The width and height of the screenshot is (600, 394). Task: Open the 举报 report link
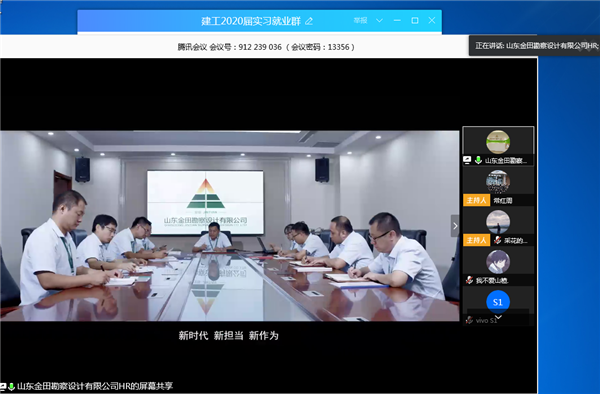(x=360, y=20)
